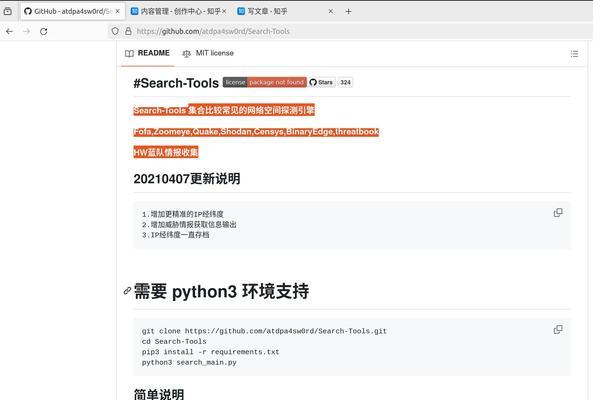The width and height of the screenshot is (593, 400).
Task: Close the 写文章 知乎 tab
Action: click(331, 11)
